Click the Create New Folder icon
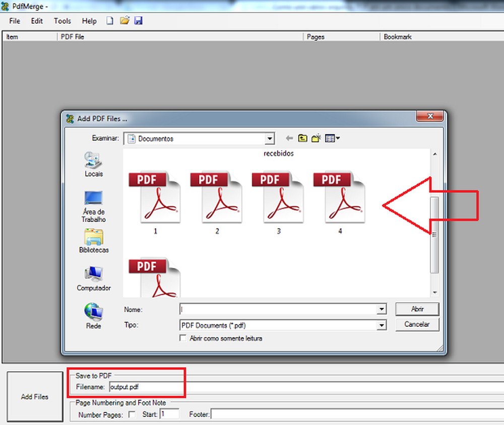 click(316, 138)
